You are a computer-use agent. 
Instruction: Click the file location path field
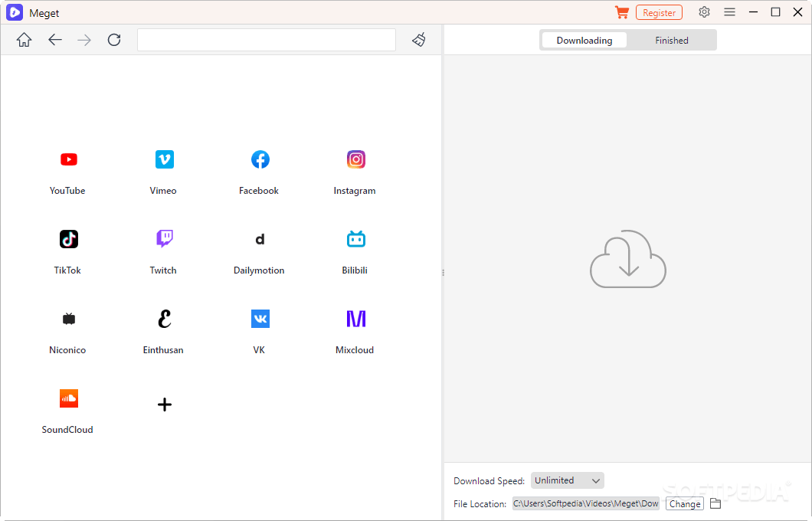pos(586,503)
